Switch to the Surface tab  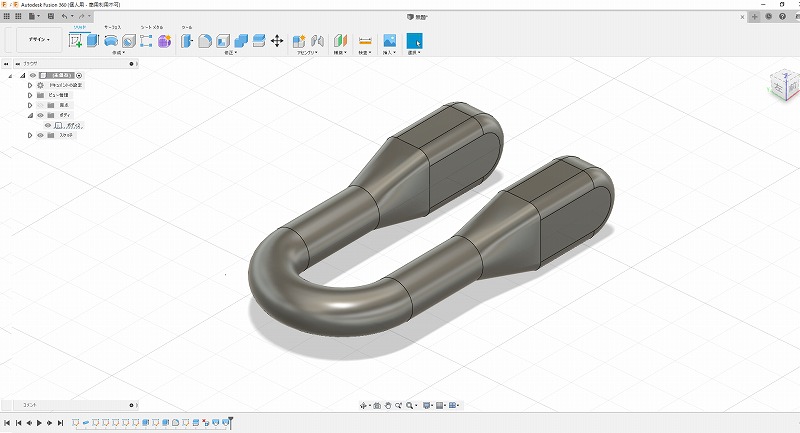tap(112, 28)
